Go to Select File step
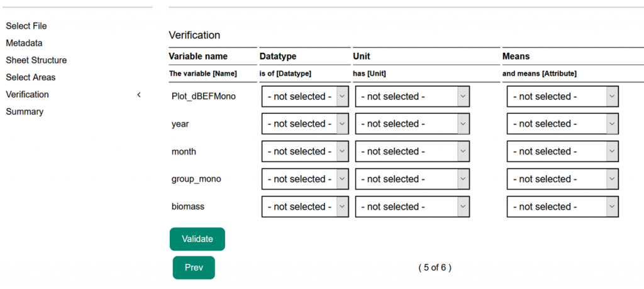644x289 pixels. [26, 26]
